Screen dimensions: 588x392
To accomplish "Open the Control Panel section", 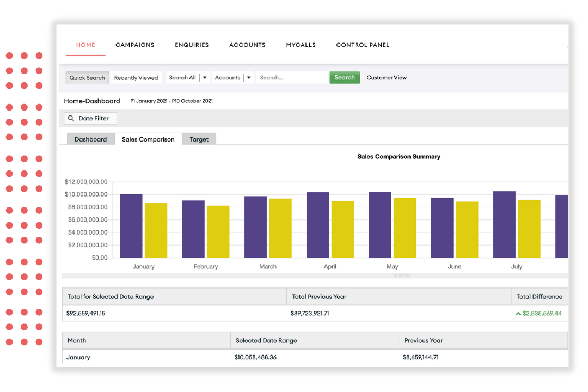I will 363,45.
